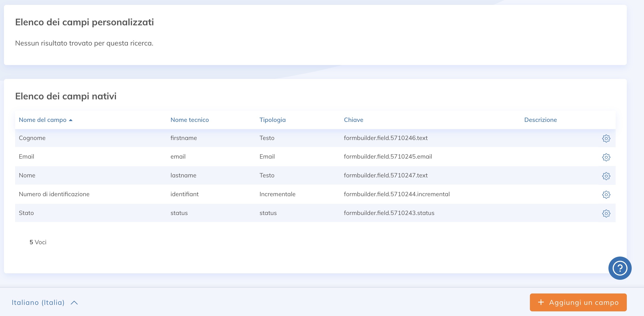This screenshot has height=316, width=644.
Task: Click the Numero di identificazione row label
Action: click(x=54, y=194)
